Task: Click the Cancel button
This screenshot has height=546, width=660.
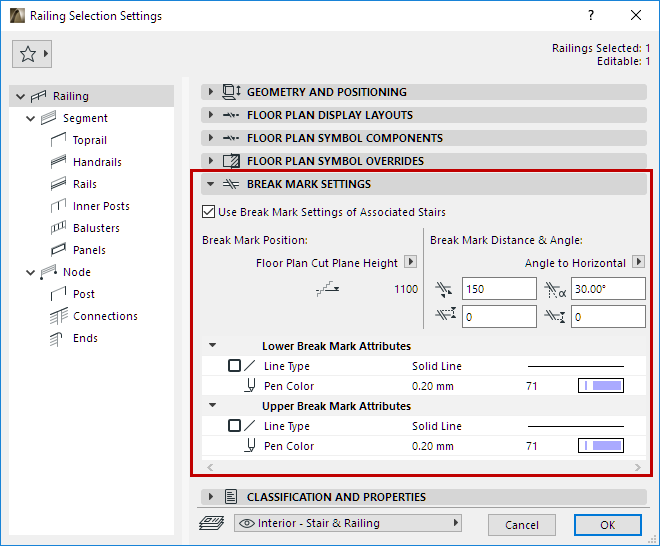Action: 522,525
